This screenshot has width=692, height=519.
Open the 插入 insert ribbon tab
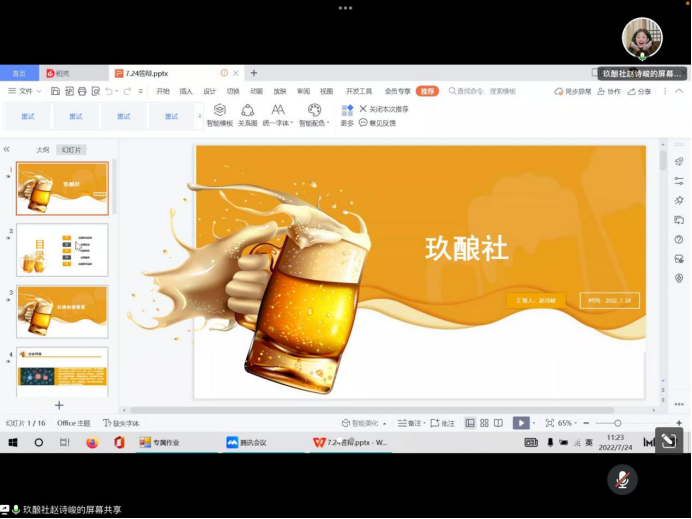(186, 91)
